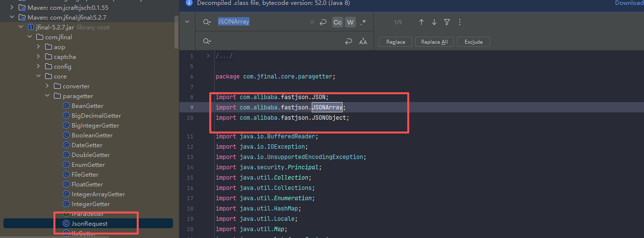Image resolution: width=644 pixels, height=238 pixels.
Task: Open FileGetter class icon
Action: pyautogui.click(x=66, y=174)
